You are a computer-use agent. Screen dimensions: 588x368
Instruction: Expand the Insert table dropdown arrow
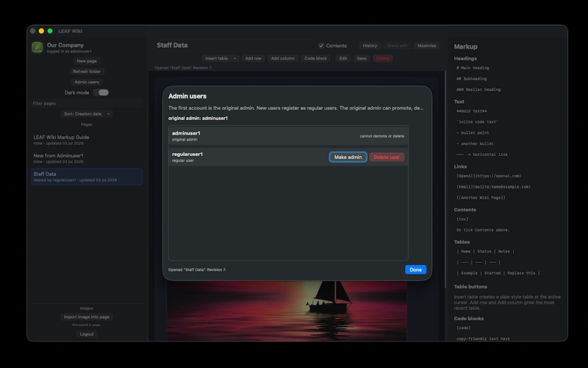(234, 58)
